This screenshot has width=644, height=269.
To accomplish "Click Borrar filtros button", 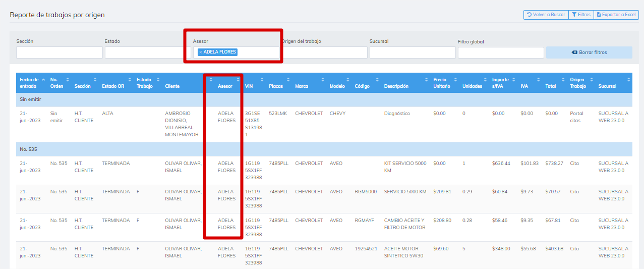I will pos(589,52).
